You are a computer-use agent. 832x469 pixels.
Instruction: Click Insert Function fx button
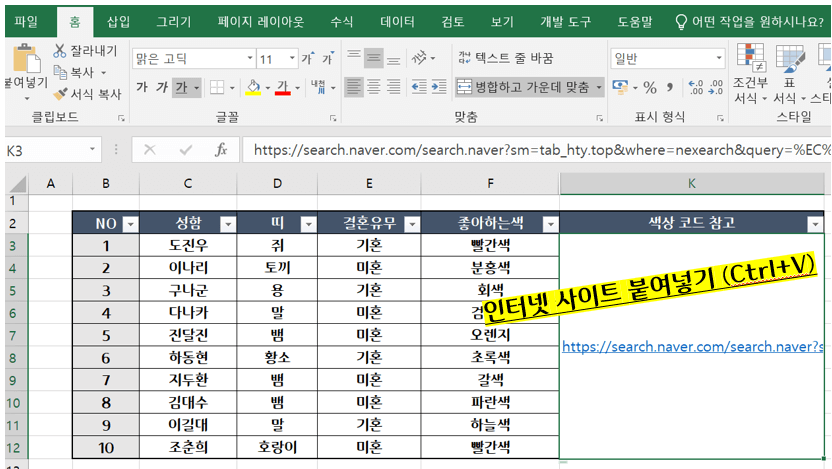[x=221, y=150]
